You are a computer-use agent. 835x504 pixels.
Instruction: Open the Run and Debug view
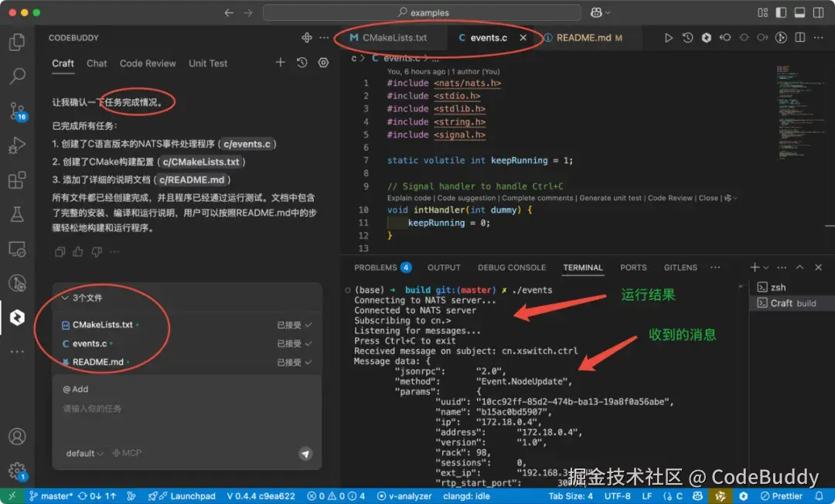(17, 145)
